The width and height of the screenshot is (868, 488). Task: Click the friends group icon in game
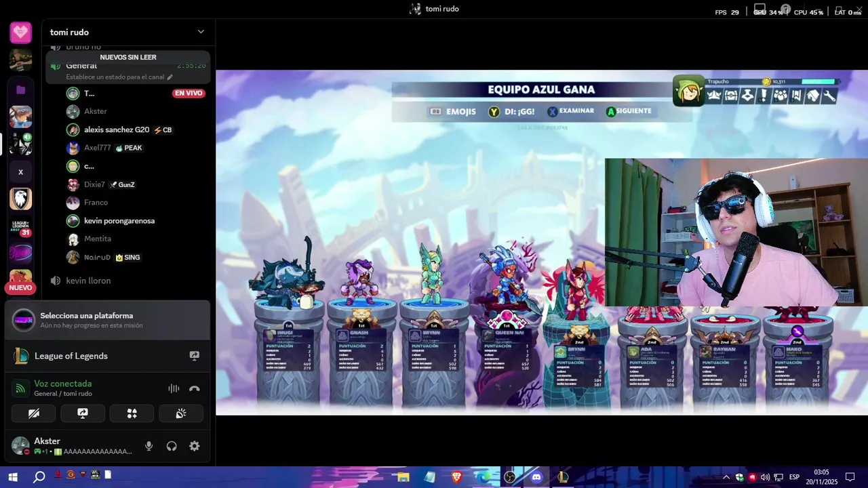[x=780, y=96]
